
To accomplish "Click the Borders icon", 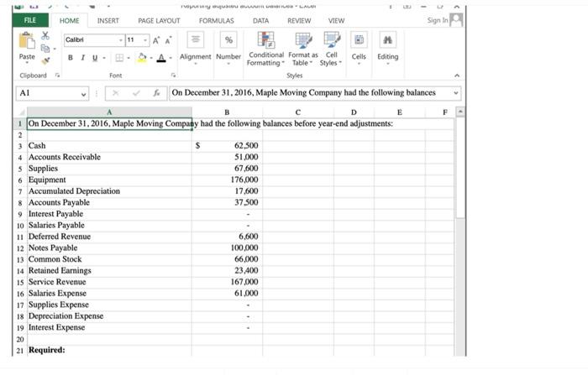I will (x=119, y=58).
